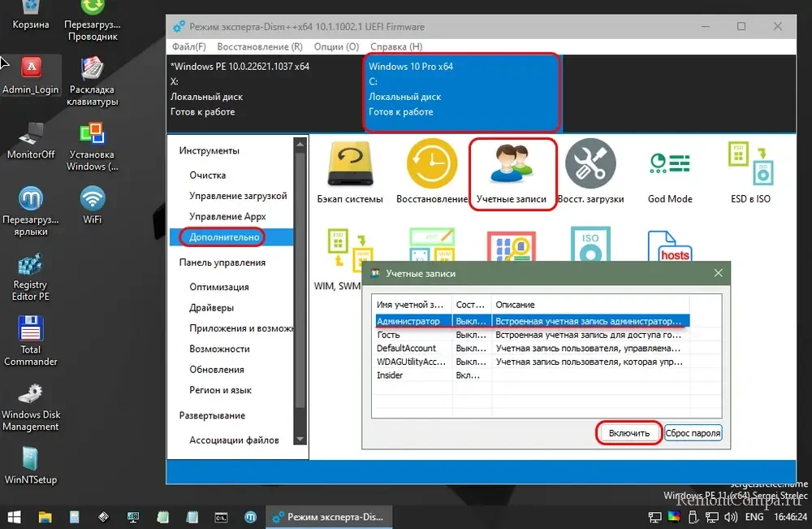Viewport: 812px width, 529px height.
Task: Select the DefaultAccount row
Action: click(533, 348)
